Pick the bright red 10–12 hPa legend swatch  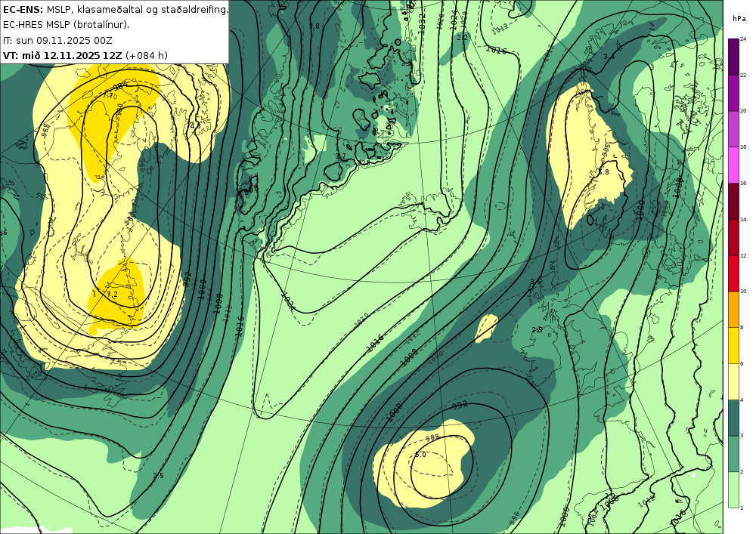[x=733, y=273]
